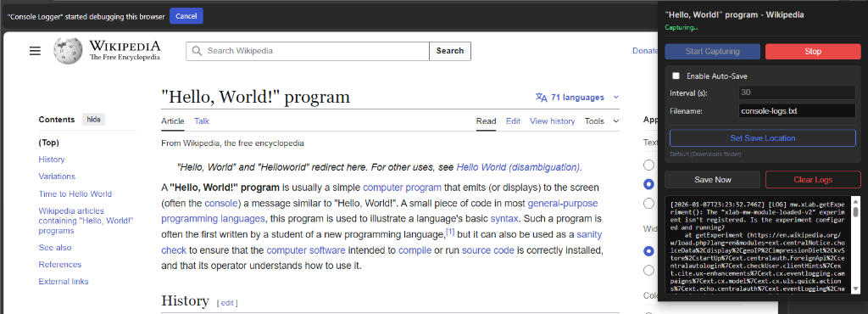Image resolution: width=868 pixels, height=314 pixels.
Task: Click the captured console log text area
Action: (759, 246)
